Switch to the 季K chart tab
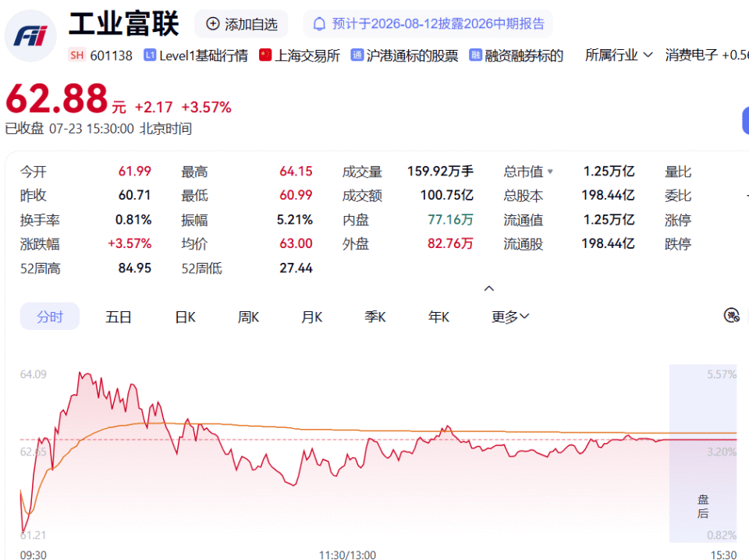 pyautogui.click(x=375, y=317)
